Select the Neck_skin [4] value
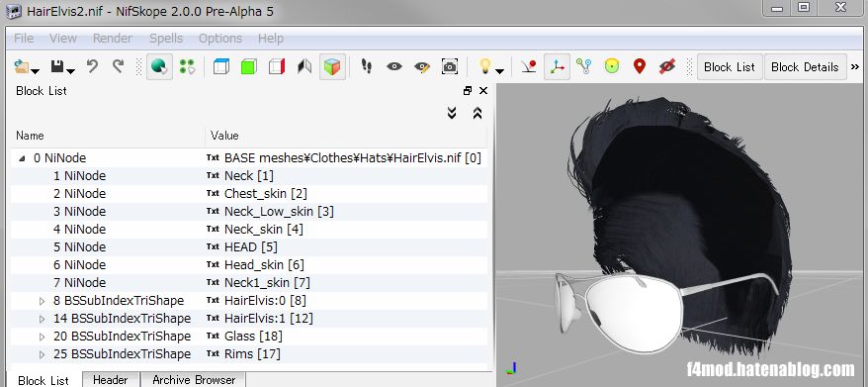Image resolution: width=868 pixels, height=387 pixels. [x=264, y=230]
